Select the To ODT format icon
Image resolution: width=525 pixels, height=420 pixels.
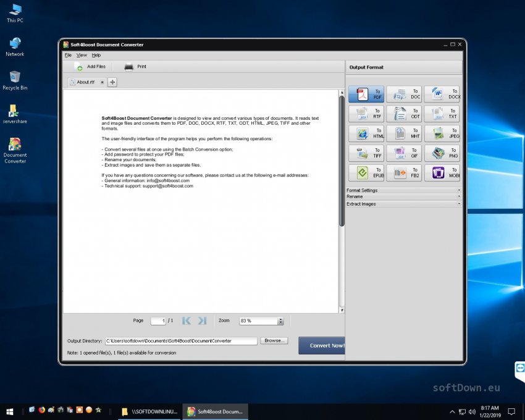(x=405, y=113)
